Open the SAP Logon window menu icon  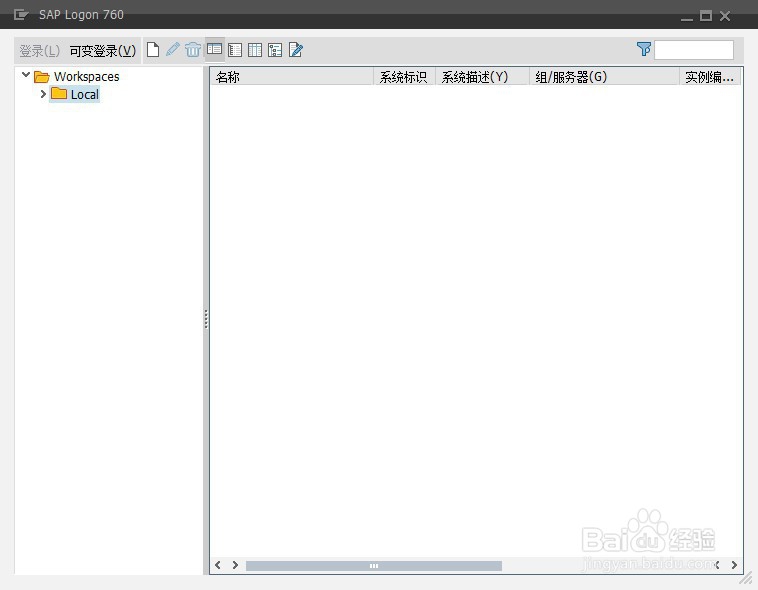(21, 15)
